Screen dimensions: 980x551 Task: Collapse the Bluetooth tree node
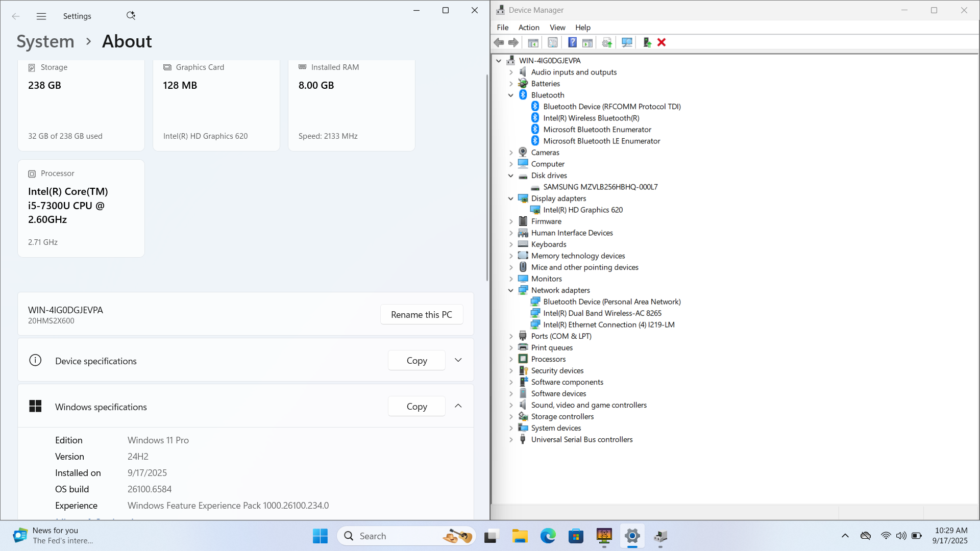tap(511, 95)
